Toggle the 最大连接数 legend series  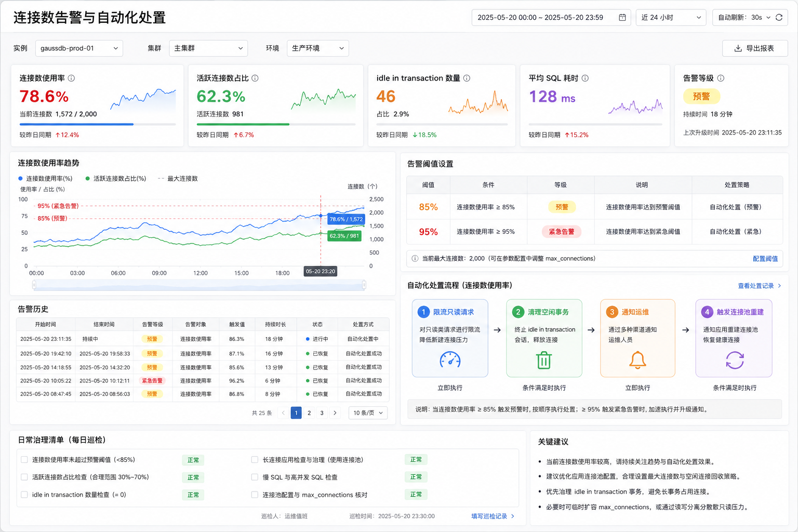click(178, 179)
